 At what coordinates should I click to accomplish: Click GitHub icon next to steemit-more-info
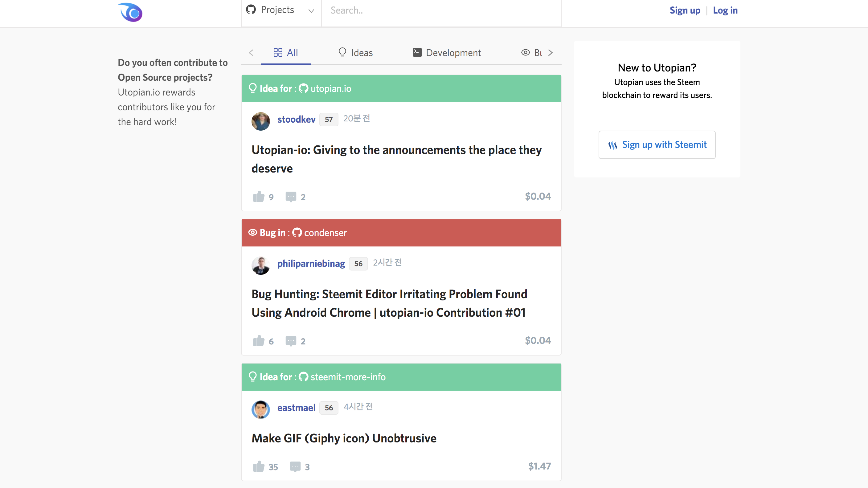304,376
